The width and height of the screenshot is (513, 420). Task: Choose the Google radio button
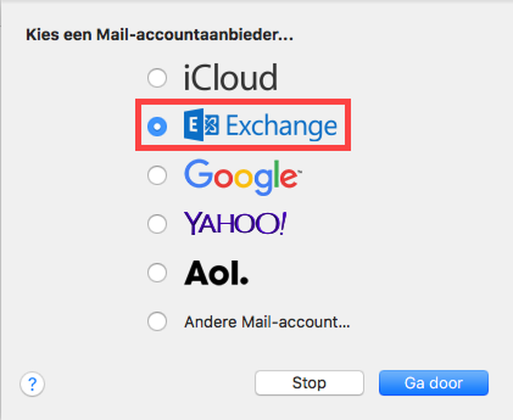click(157, 175)
